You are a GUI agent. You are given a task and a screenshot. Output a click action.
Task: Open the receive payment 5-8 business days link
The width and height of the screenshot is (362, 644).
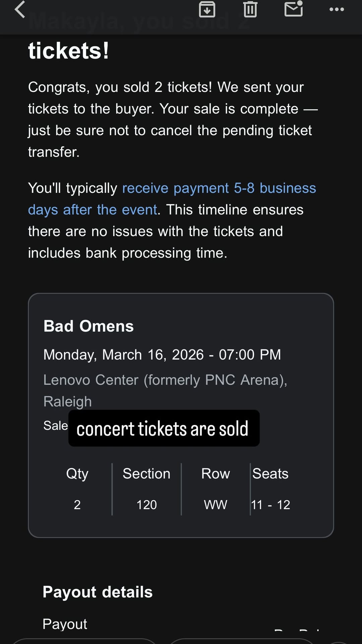(x=219, y=188)
